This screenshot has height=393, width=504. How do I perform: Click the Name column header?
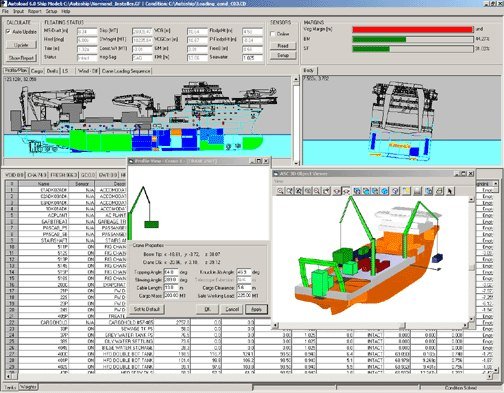click(x=44, y=184)
